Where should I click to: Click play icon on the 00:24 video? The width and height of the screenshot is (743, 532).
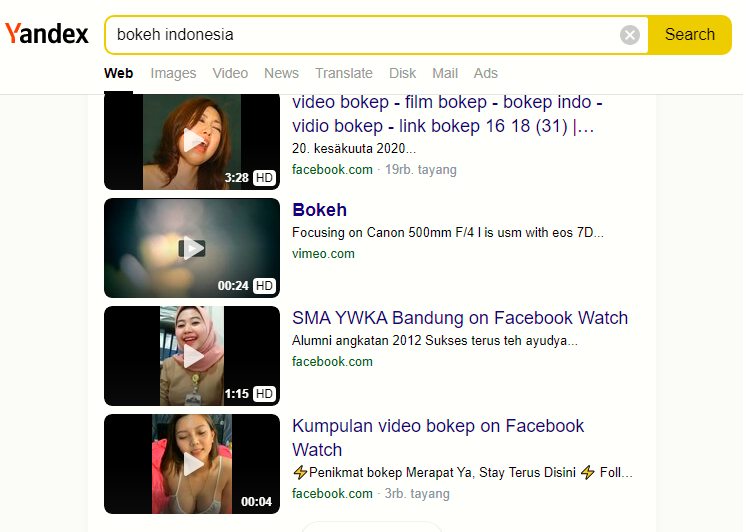[192, 248]
